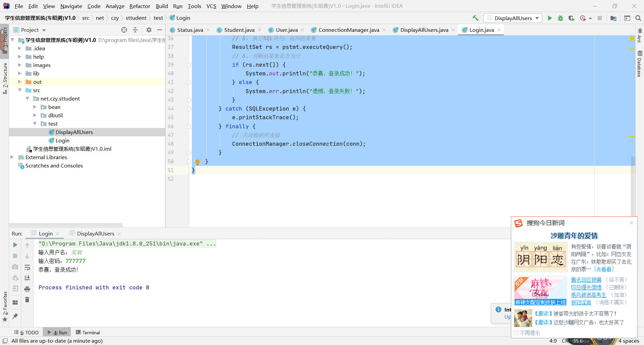The image size is (644, 345).
Task: Close the Login.java editor tab
Action: 499,30
